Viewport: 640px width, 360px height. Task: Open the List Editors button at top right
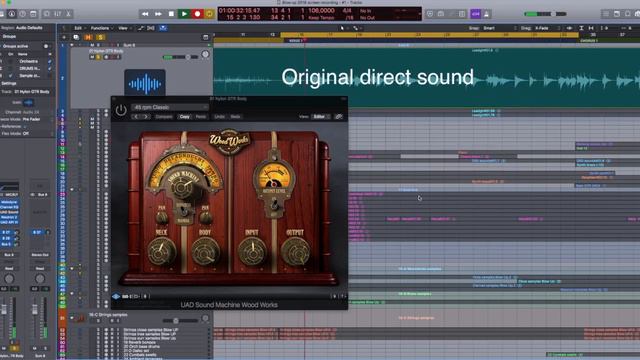click(x=606, y=14)
